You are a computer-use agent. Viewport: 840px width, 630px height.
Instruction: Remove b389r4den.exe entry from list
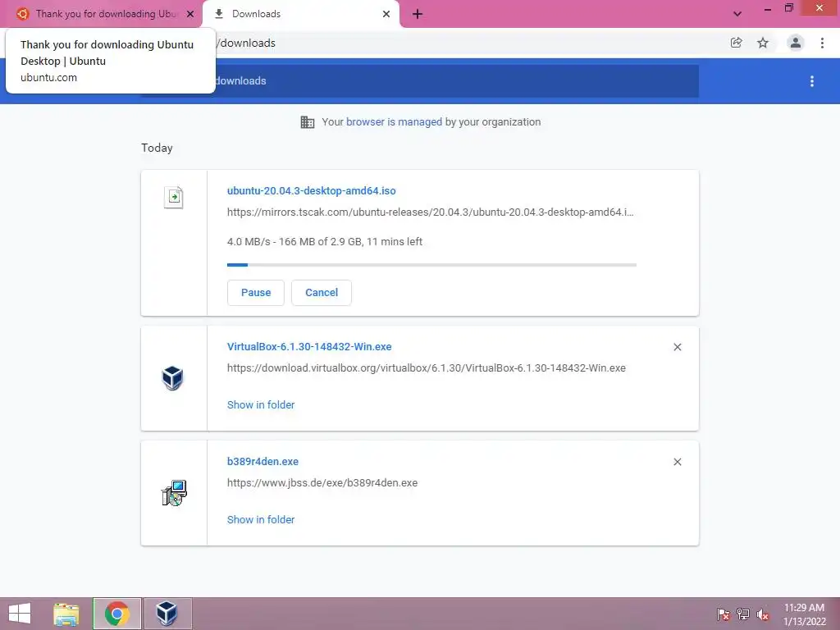677,462
